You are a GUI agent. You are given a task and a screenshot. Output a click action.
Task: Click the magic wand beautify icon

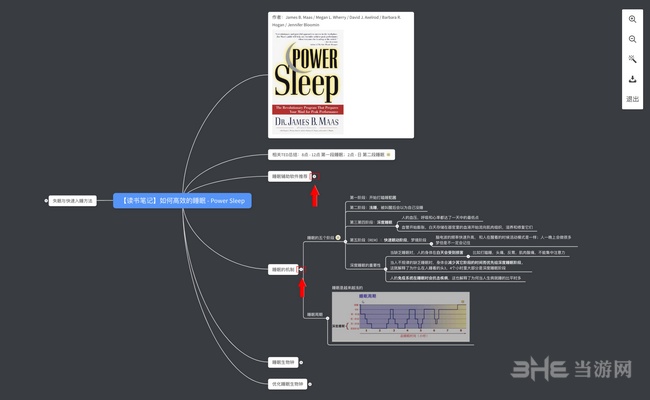pyautogui.click(x=632, y=59)
